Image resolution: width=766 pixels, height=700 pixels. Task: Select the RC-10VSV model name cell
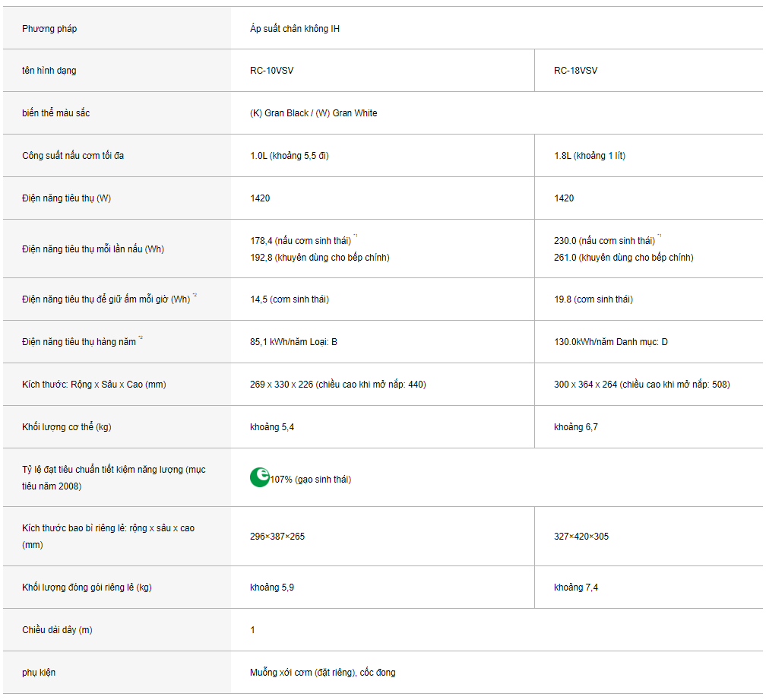pyautogui.click(x=272, y=71)
